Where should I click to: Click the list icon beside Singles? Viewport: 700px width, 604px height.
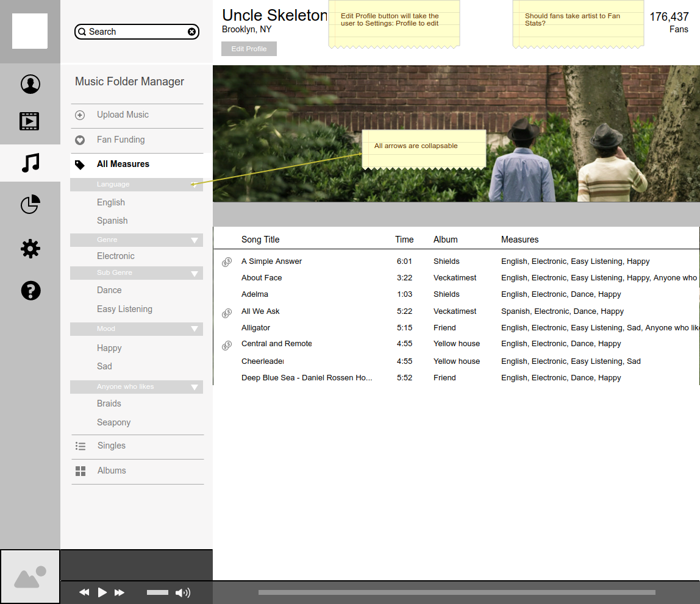click(x=80, y=446)
